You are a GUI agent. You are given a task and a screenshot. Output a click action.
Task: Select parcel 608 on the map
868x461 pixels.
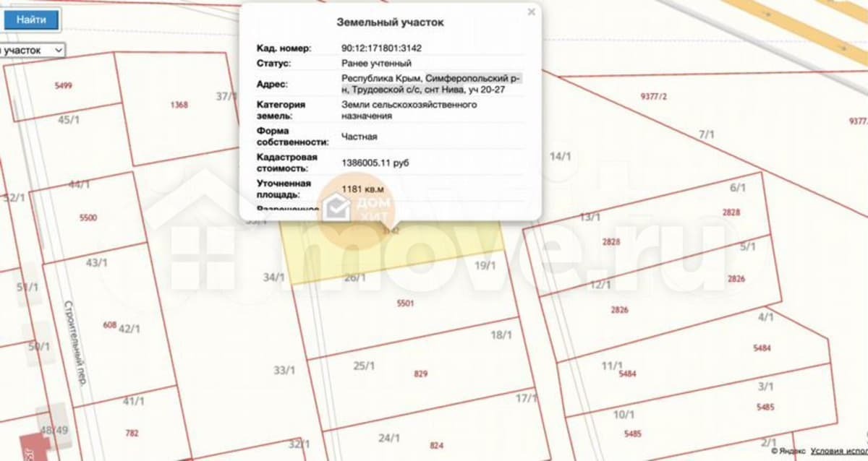point(109,325)
